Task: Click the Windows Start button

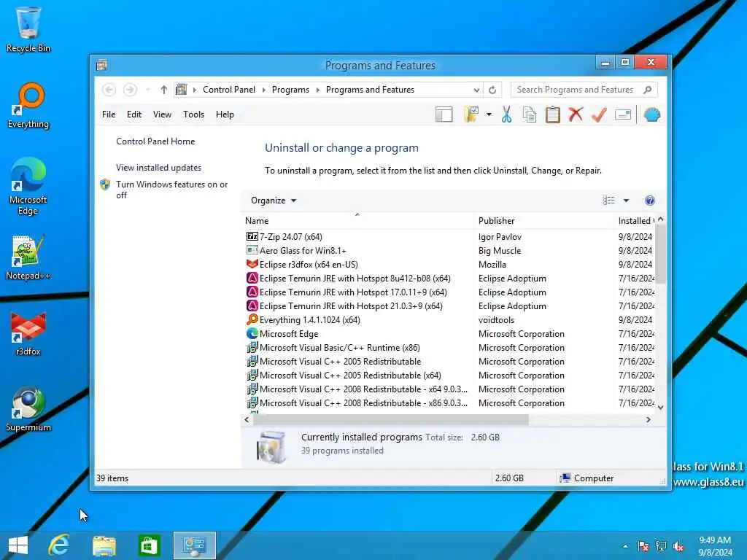Action: coord(18,545)
